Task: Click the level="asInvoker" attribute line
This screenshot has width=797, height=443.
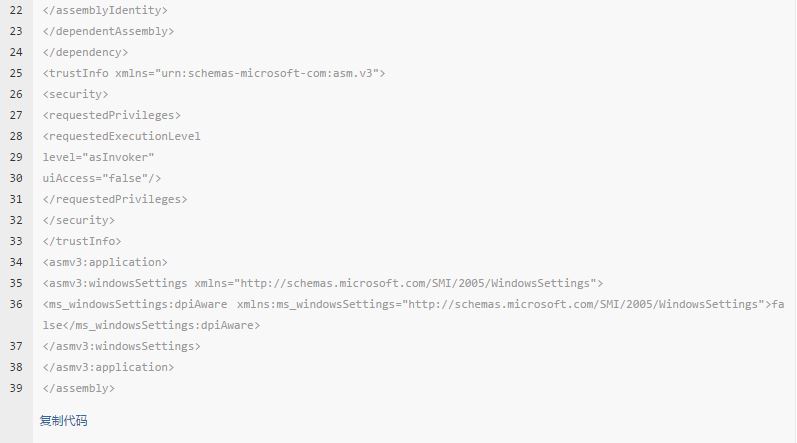Action: [98, 157]
